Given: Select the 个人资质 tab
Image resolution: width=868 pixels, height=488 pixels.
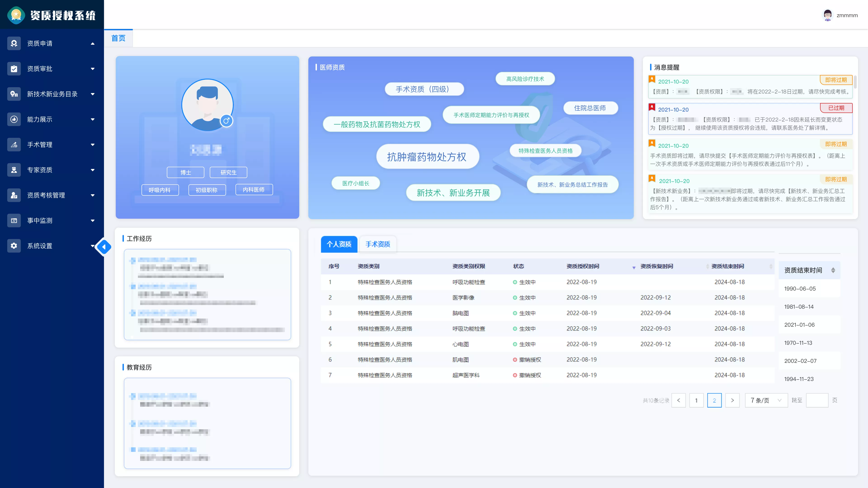Looking at the screenshot, I should tap(339, 244).
